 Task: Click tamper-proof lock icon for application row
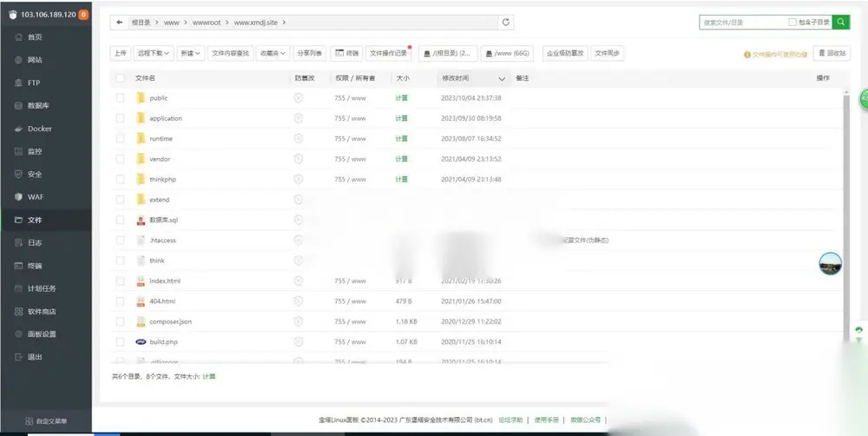299,118
